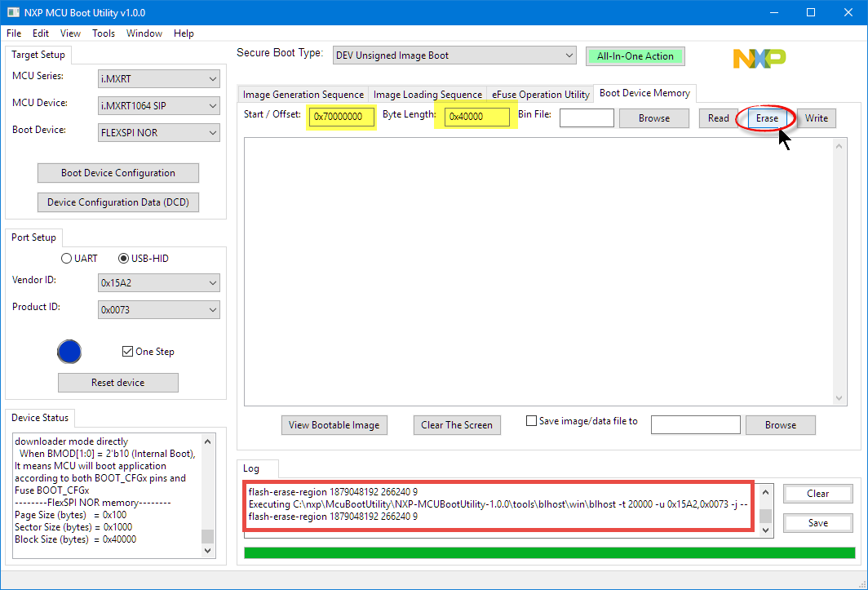Image resolution: width=868 pixels, height=590 pixels.
Task: Click the app icon in title bar
Action: (13, 13)
